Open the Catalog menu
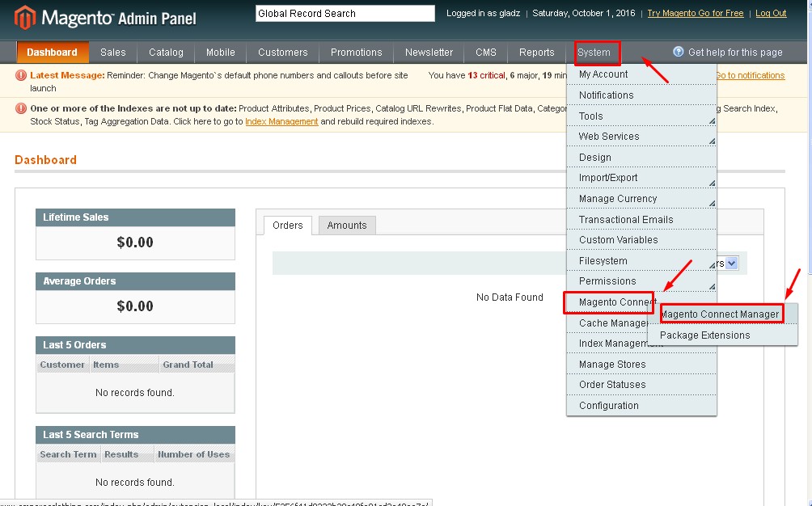 pyautogui.click(x=166, y=53)
